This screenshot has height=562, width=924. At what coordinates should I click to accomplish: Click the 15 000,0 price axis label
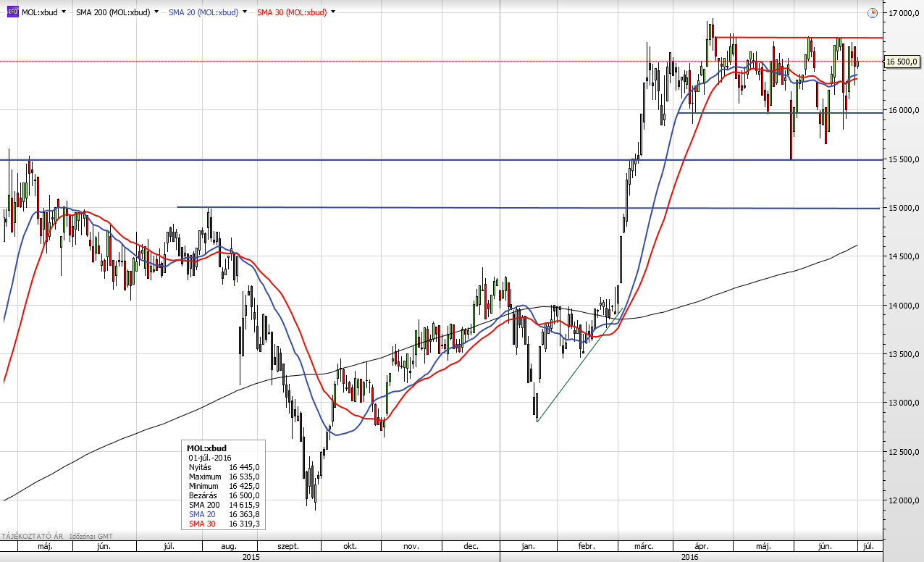point(903,208)
